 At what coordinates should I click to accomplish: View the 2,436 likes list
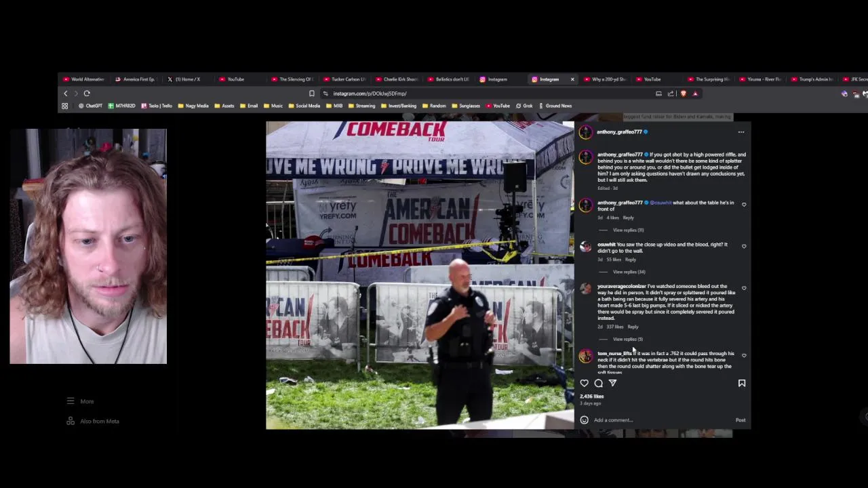[591, 396]
